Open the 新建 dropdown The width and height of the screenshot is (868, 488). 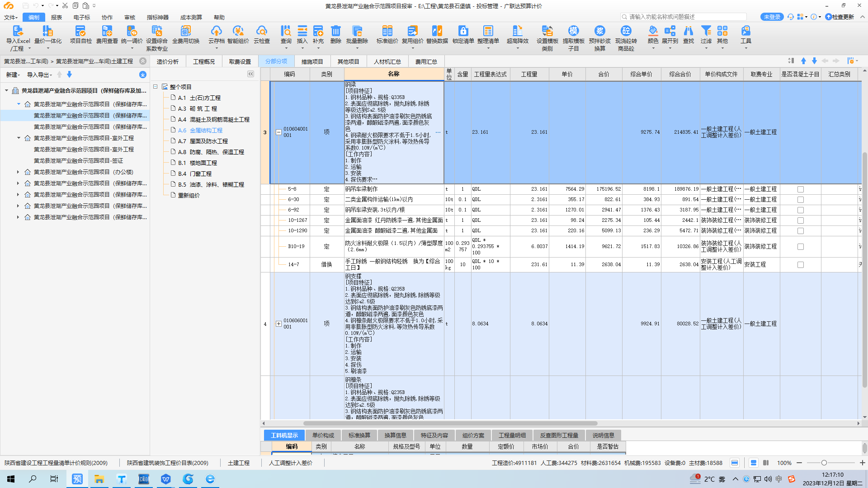coord(13,75)
